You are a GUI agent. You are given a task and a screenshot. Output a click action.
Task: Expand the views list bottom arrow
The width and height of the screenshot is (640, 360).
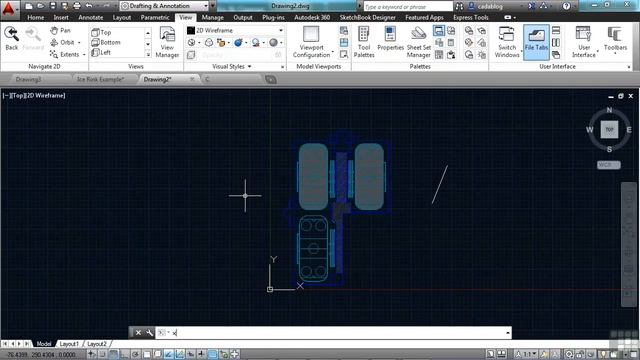coord(148,55)
